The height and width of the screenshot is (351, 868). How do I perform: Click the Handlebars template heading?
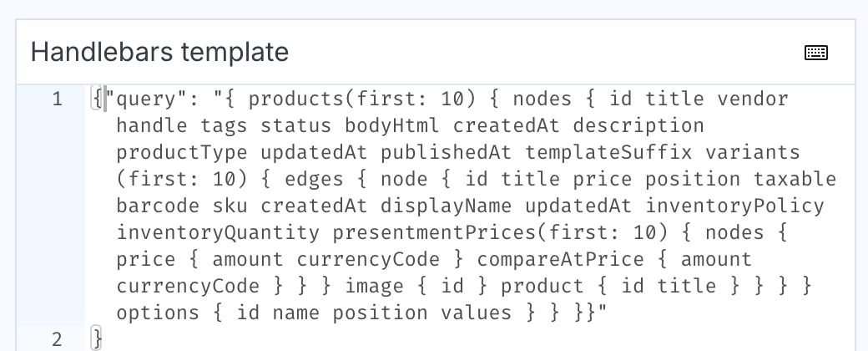tap(159, 52)
